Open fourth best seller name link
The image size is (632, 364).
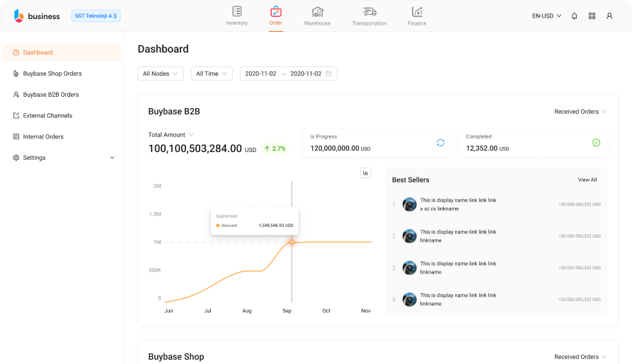click(x=459, y=300)
